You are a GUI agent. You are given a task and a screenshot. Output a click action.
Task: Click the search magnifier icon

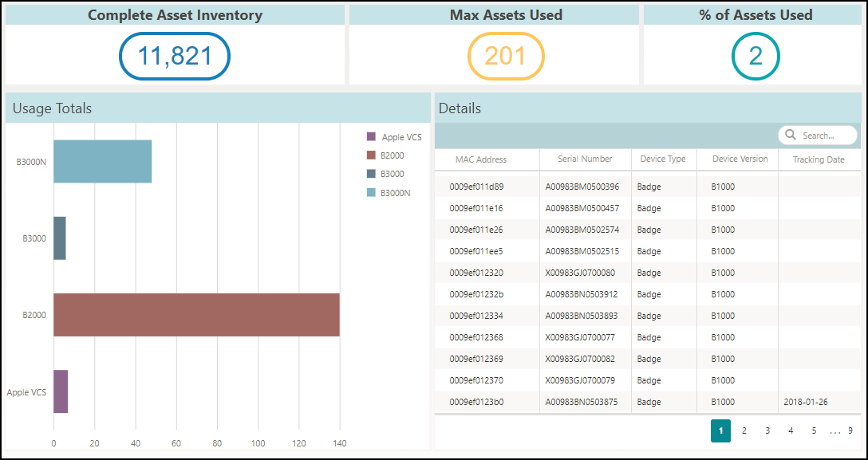click(x=791, y=136)
